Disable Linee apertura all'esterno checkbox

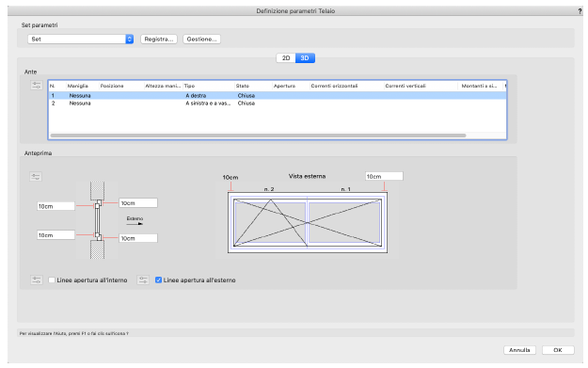click(x=158, y=280)
